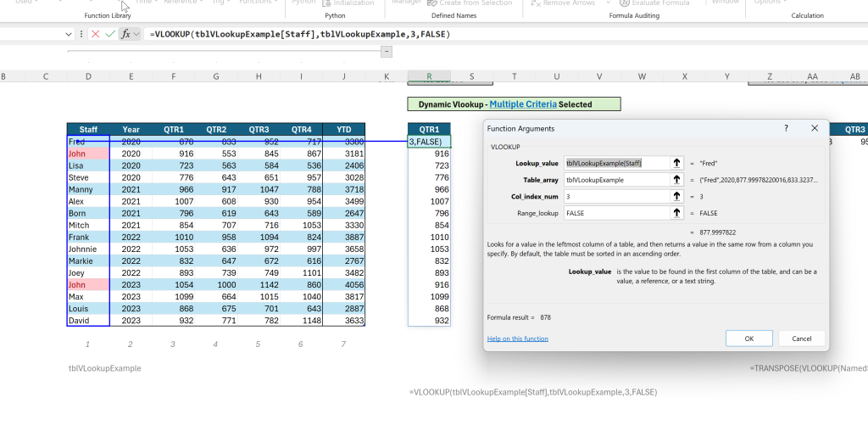
Task: Collapse the column group with the minus button
Action: pyautogui.click(x=387, y=52)
